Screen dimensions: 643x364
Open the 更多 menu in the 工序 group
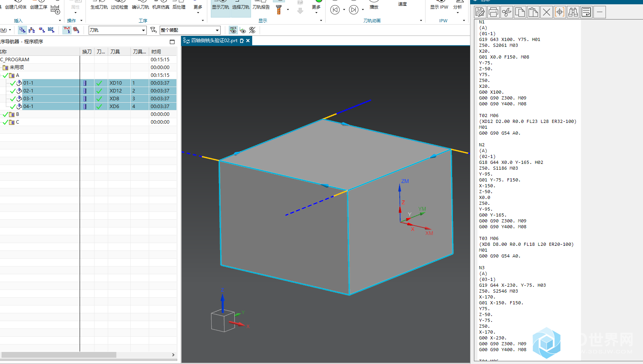pyautogui.click(x=198, y=8)
